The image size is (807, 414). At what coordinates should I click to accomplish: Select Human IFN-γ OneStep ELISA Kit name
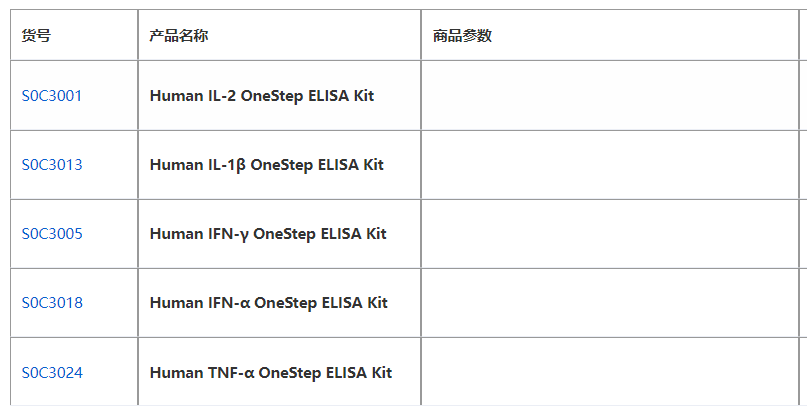268,234
